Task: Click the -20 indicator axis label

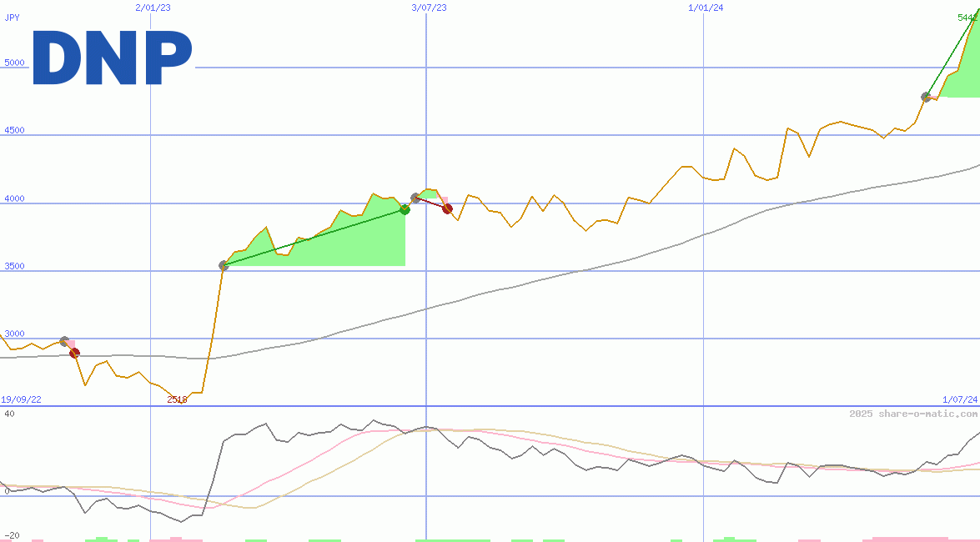Action: (12, 536)
